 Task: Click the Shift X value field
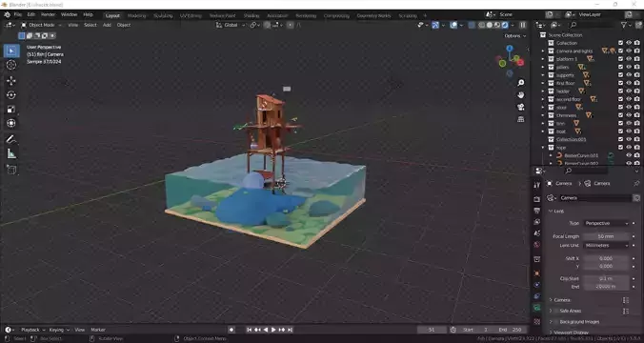click(x=606, y=259)
